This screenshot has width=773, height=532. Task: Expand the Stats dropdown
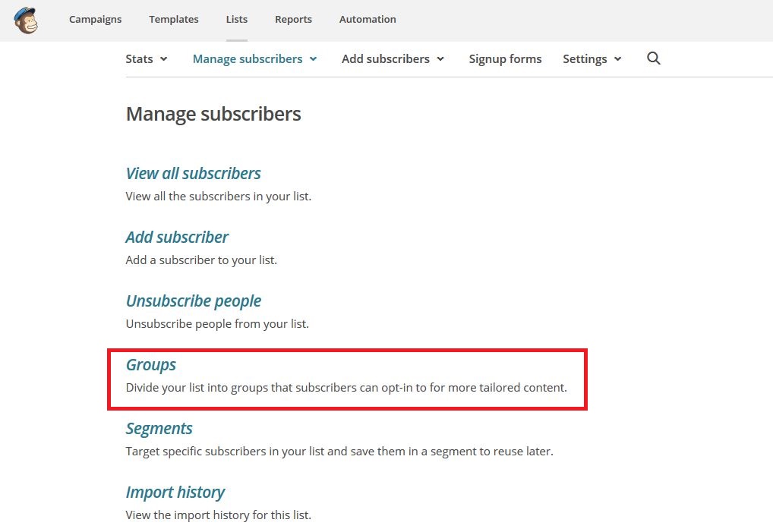[x=147, y=58]
